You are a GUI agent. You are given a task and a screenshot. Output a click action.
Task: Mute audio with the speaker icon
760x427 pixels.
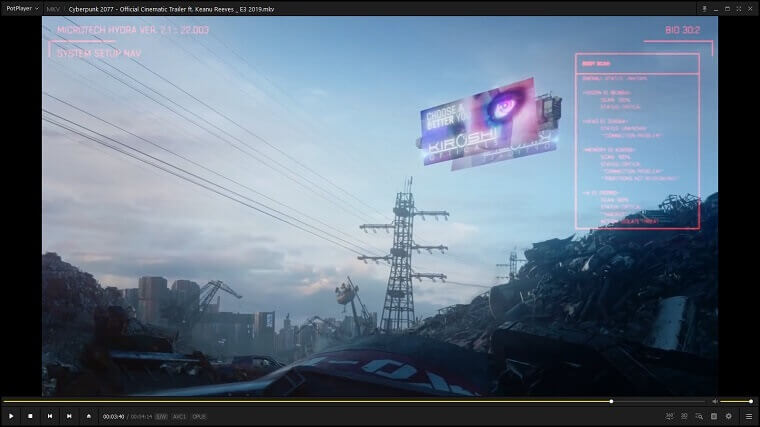point(714,401)
